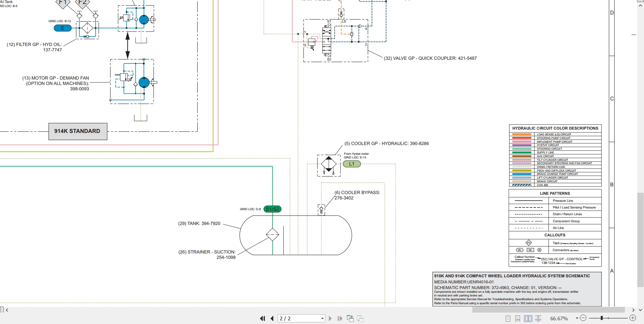Click the scroll left arrow

pos(7,310)
